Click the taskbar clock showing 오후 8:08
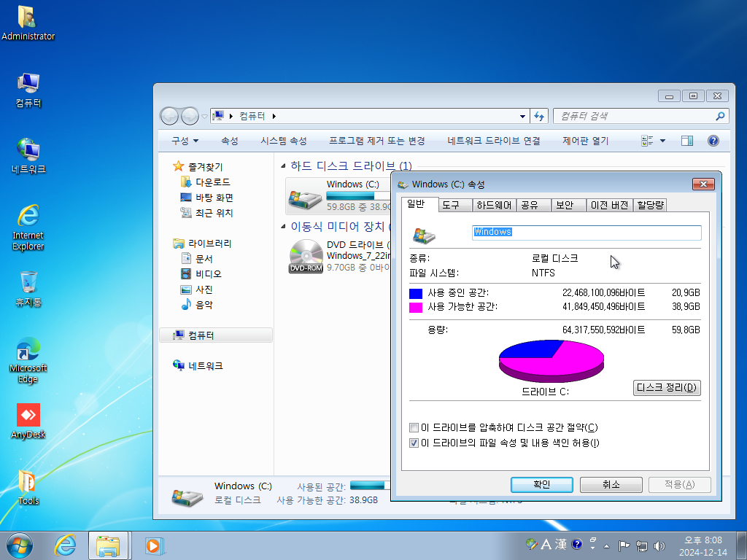This screenshot has height=560, width=747. 703,545
